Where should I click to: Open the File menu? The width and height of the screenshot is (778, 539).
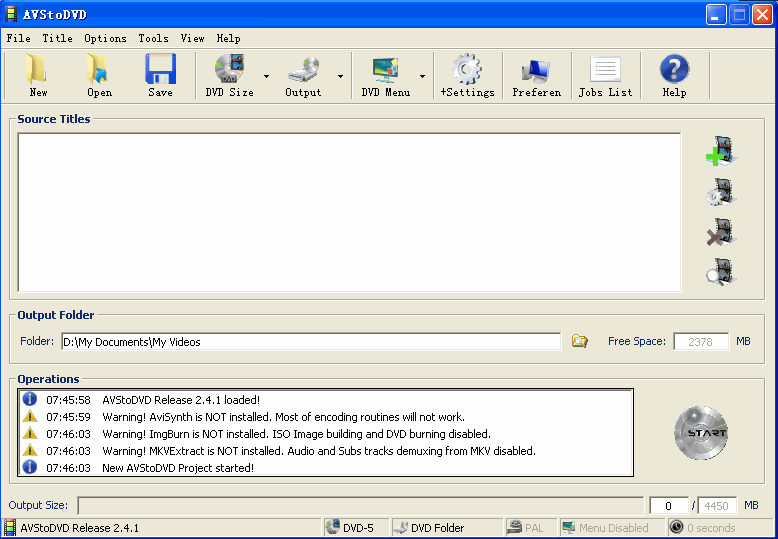[18, 38]
